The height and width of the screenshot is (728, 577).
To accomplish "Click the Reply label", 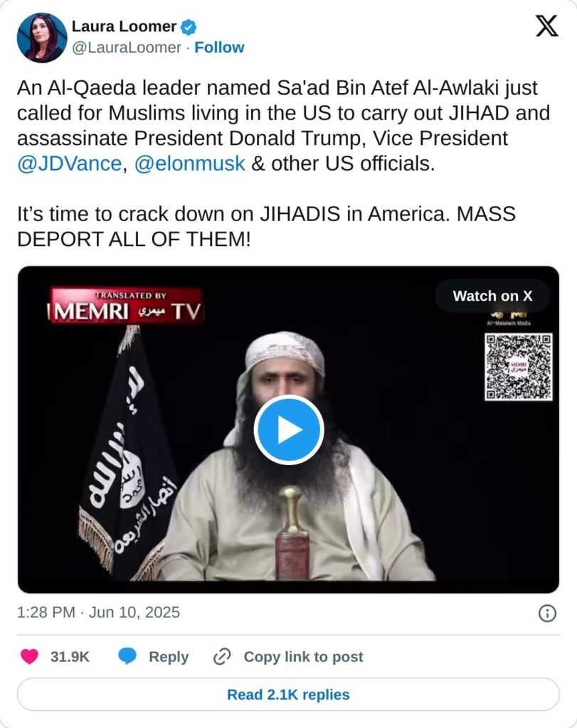I will (x=169, y=656).
